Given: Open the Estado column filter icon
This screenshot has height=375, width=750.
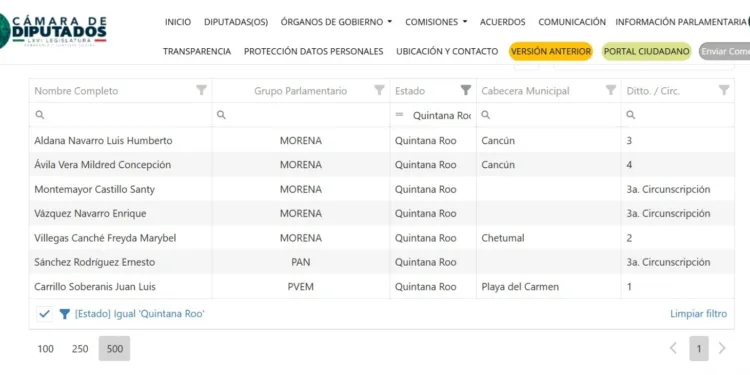Looking at the screenshot, I should coord(466,90).
